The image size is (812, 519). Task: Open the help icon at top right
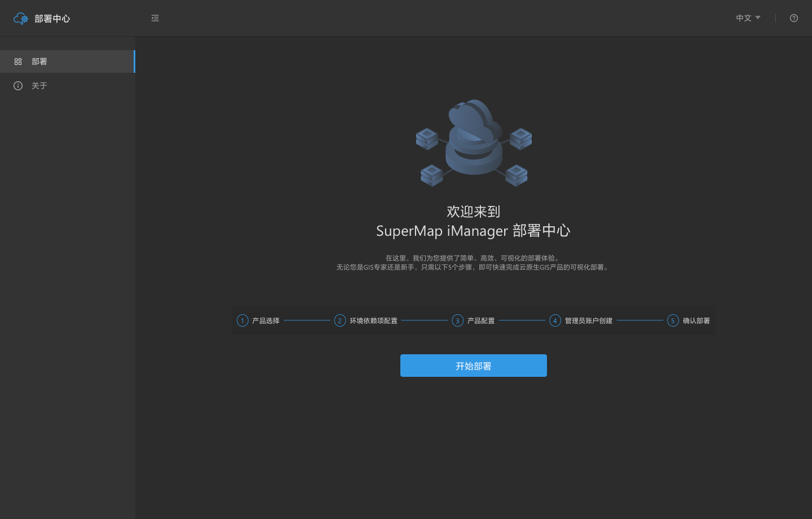(793, 18)
